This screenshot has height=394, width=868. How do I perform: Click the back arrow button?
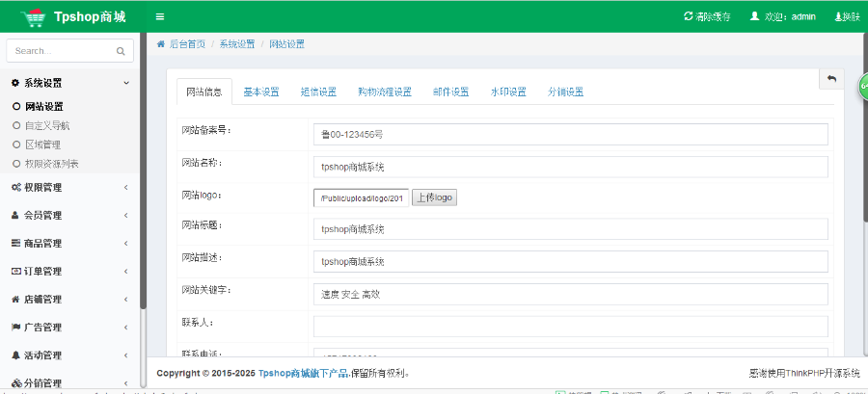(831, 78)
